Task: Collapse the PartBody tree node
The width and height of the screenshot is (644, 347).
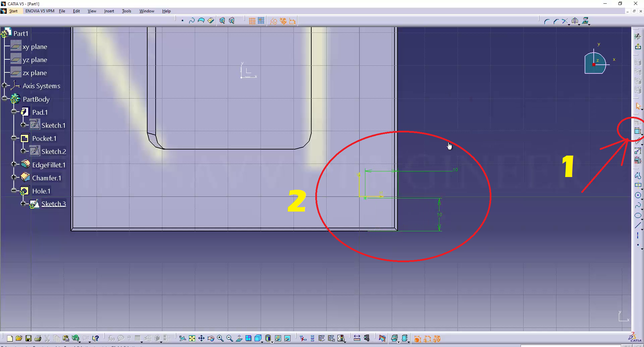Action: [x=4, y=99]
